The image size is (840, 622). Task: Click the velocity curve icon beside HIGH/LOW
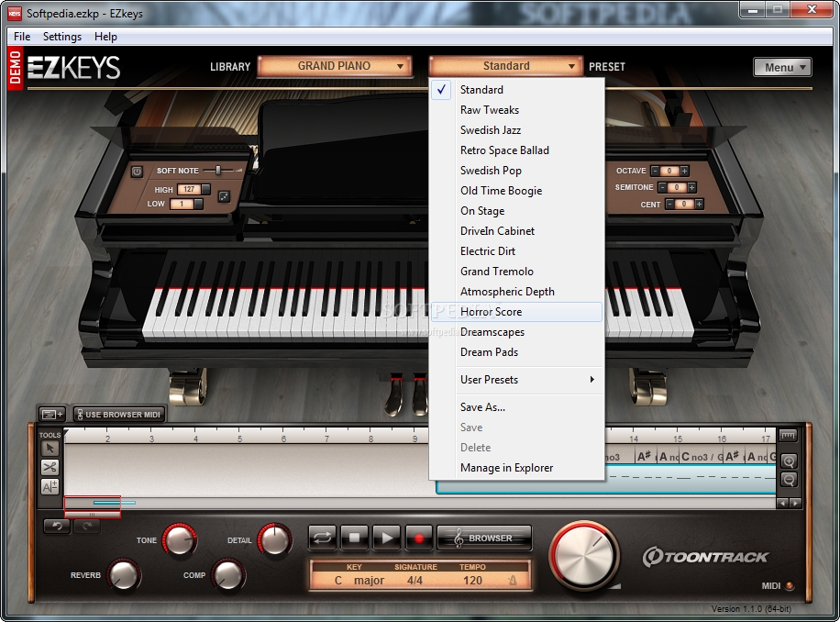pos(224,196)
